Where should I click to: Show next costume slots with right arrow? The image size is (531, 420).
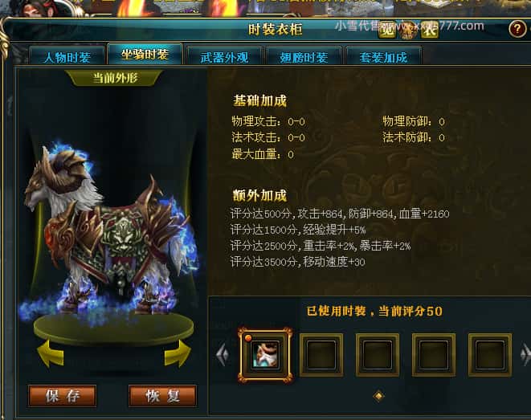(525, 354)
